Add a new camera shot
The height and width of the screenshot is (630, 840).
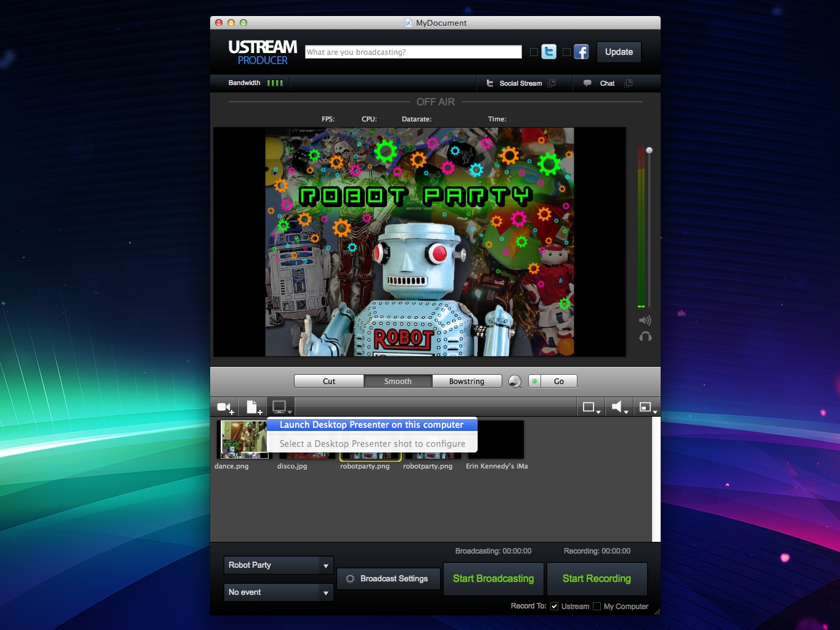(x=225, y=407)
